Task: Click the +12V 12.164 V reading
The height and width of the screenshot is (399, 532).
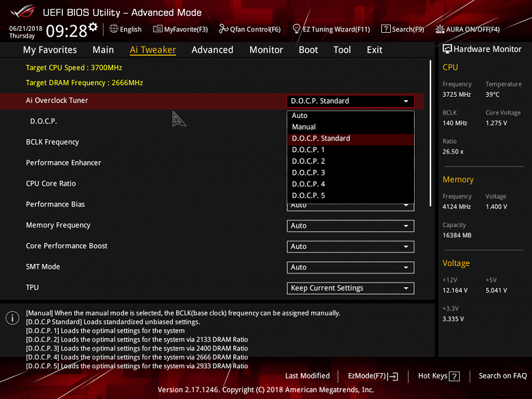Action: [455, 291]
